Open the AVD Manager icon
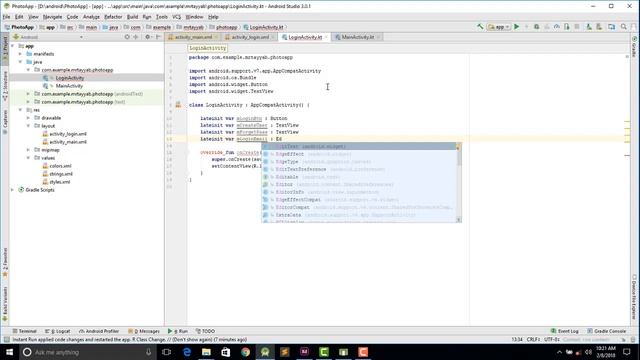 click(x=589, y=27)
